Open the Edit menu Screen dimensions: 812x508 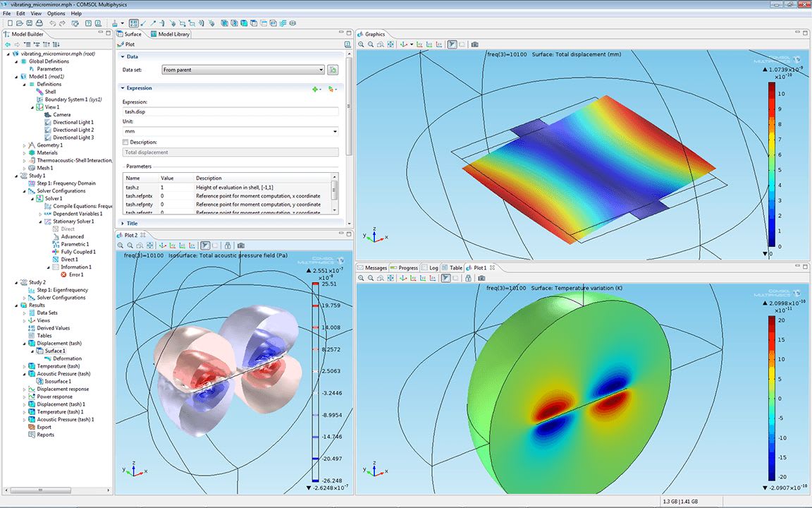20,13
